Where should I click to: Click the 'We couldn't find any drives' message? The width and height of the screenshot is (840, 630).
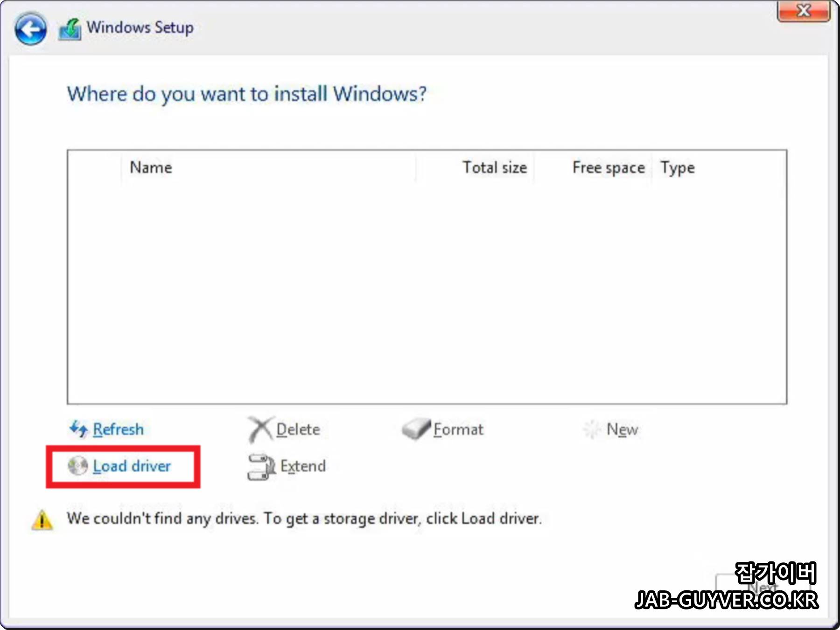tap(304, 519)
